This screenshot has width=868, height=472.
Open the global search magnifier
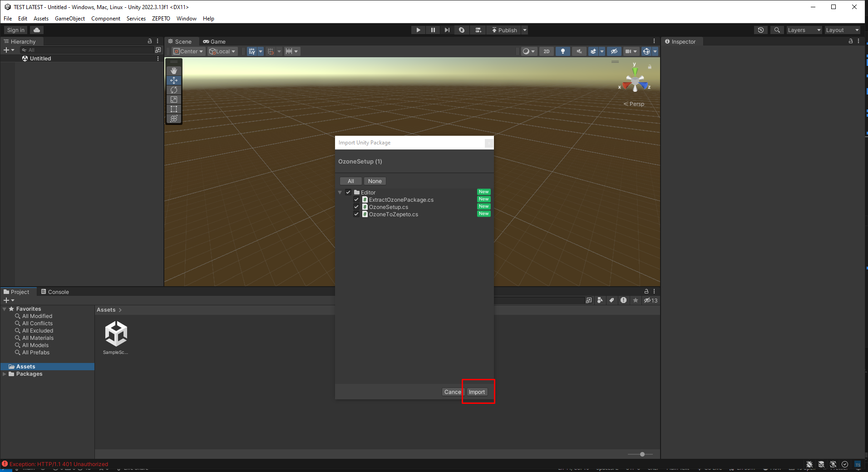[x=777, y=30]
